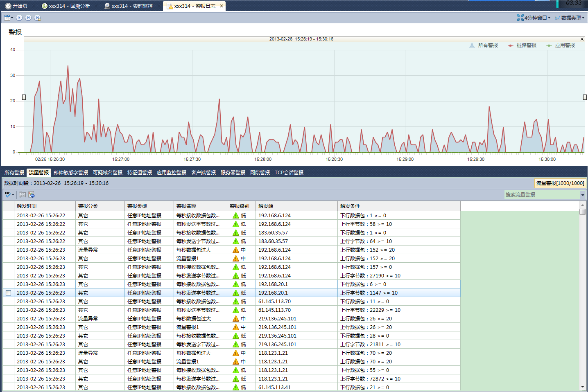Expand the 数据类型 dropdown
The height and width of the screenshot is (392, 588).
click(x=570, y=18)
